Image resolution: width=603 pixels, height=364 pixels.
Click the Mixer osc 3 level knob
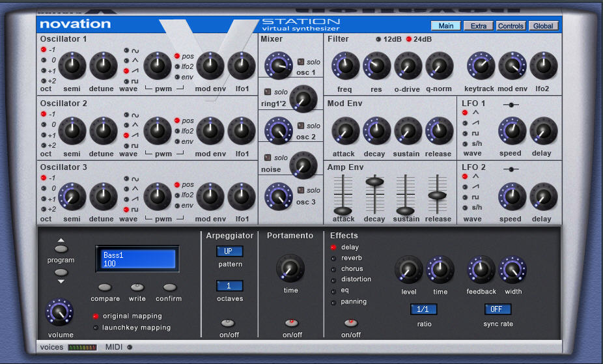279,197
